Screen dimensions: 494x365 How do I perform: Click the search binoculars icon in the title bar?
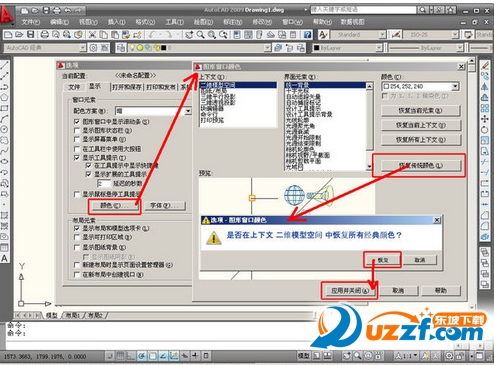click(423, 10)
